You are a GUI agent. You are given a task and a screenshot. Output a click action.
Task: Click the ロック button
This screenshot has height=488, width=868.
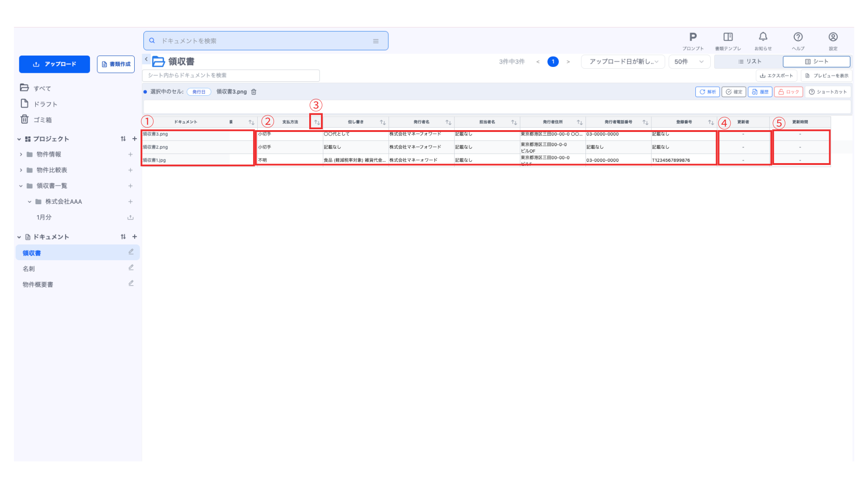click(788, 92)
